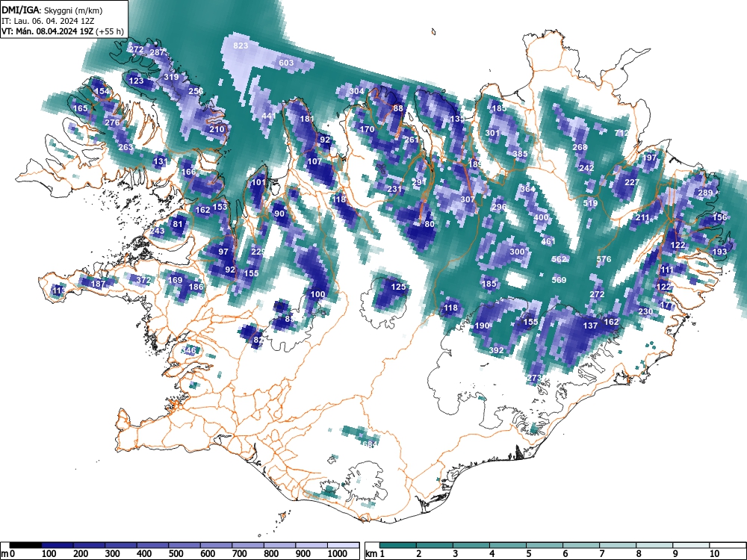
Task: Click the black swatch between 0 and 100 m
Action: (x=25, y=545)
